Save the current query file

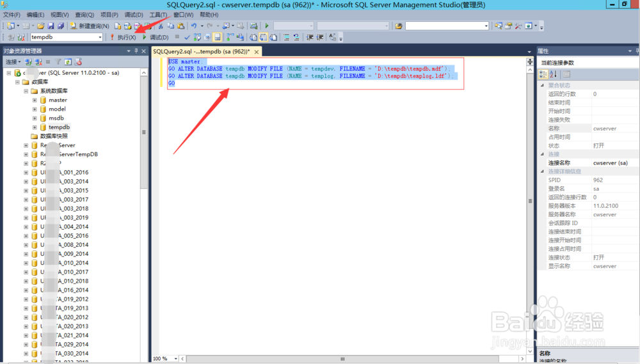(51, 26)
